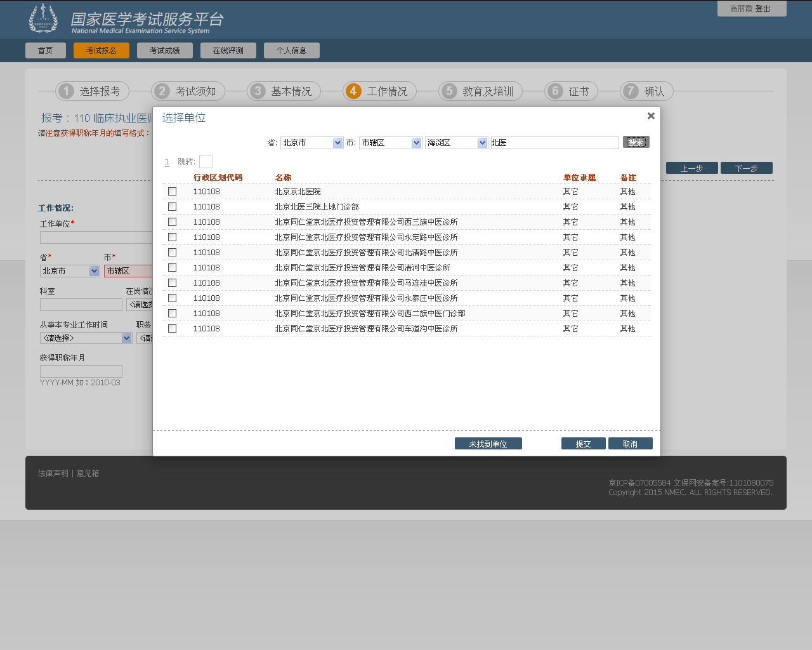
Task: Open the 考试报名 navigation tab
Action: [101, 51]
